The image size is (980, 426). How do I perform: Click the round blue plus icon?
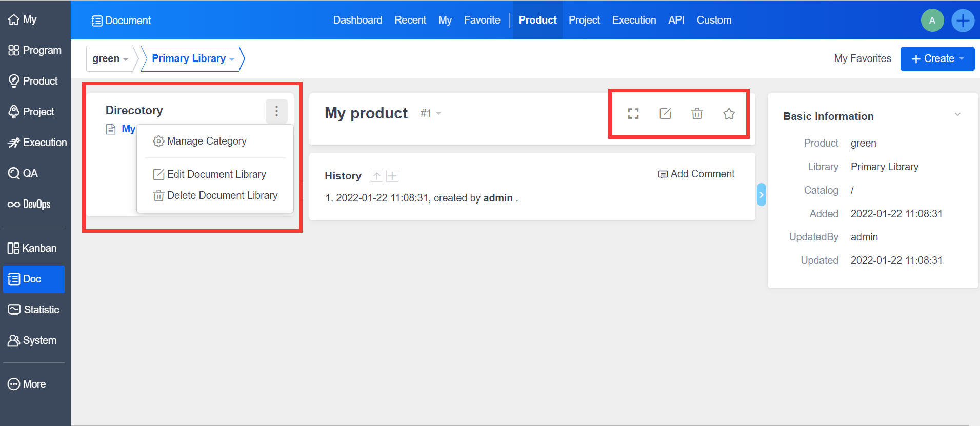click(963, 21)
